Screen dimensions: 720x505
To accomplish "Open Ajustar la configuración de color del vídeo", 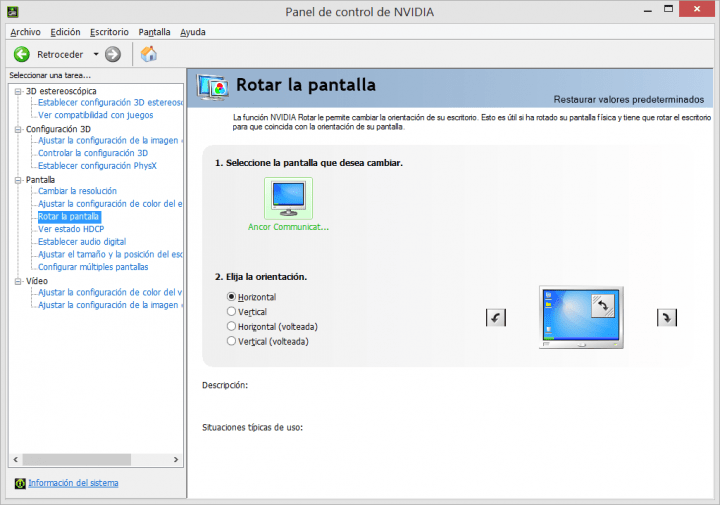I will pyautogui.click(x=110, y=292).
